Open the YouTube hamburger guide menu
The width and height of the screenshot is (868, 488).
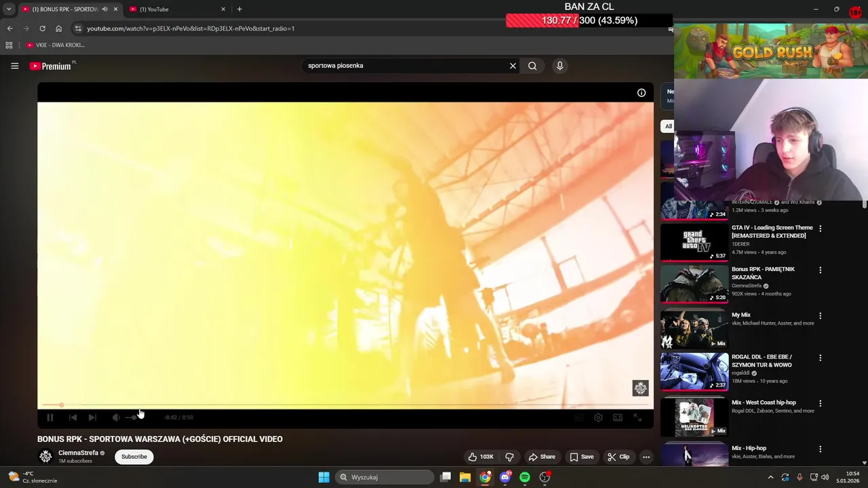pos(14,66)
